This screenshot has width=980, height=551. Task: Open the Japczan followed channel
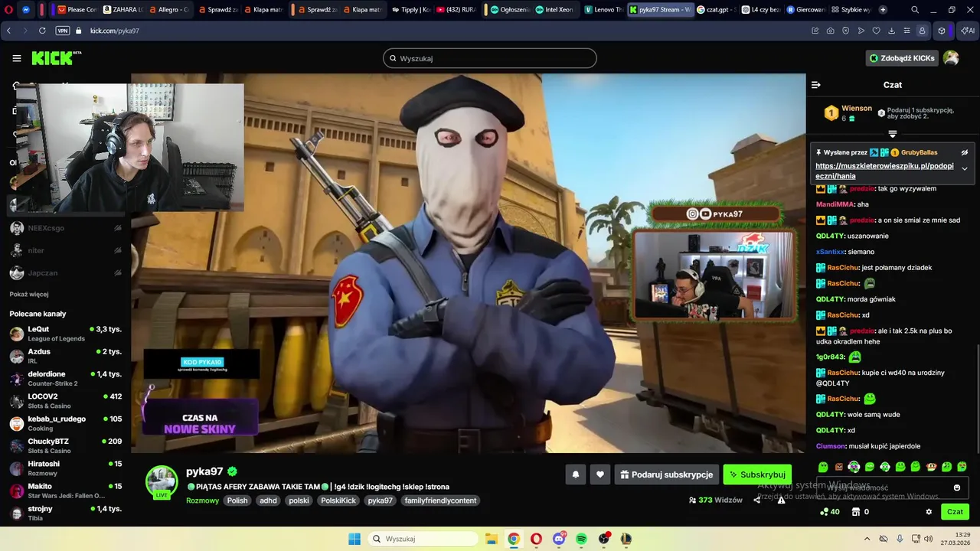point(65,272)
